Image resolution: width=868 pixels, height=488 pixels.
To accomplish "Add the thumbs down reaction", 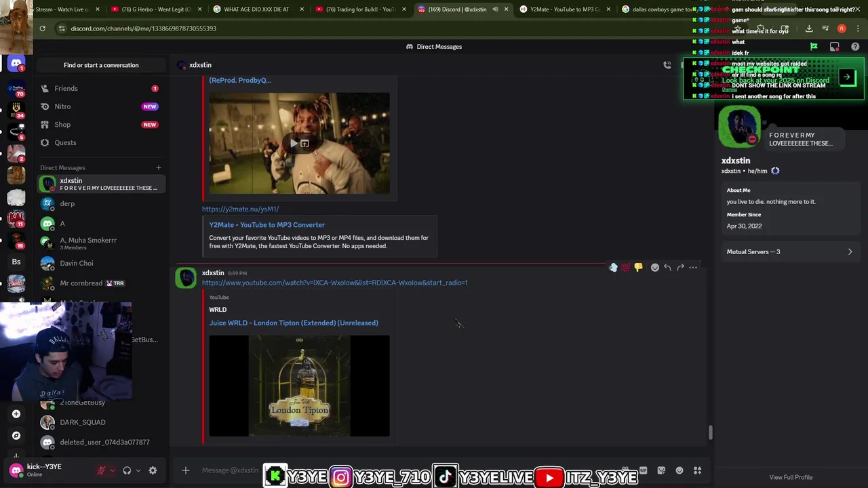I will click(638, 268).
